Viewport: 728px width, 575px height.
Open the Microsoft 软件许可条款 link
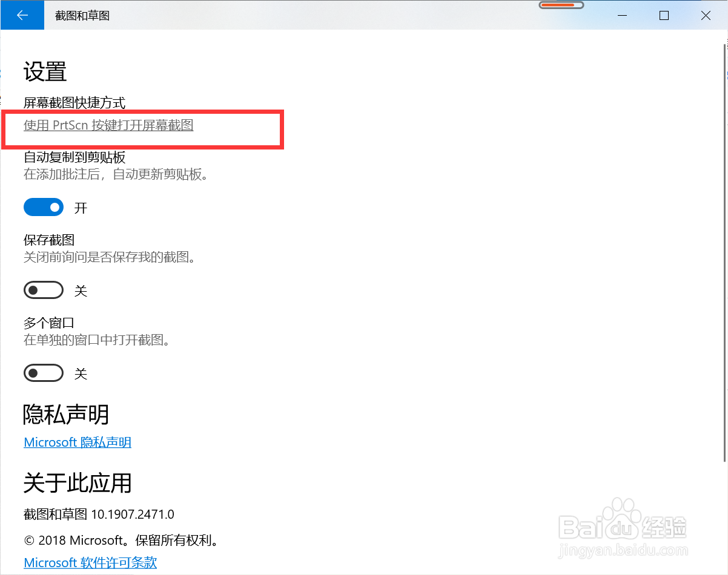click(90, 562)
